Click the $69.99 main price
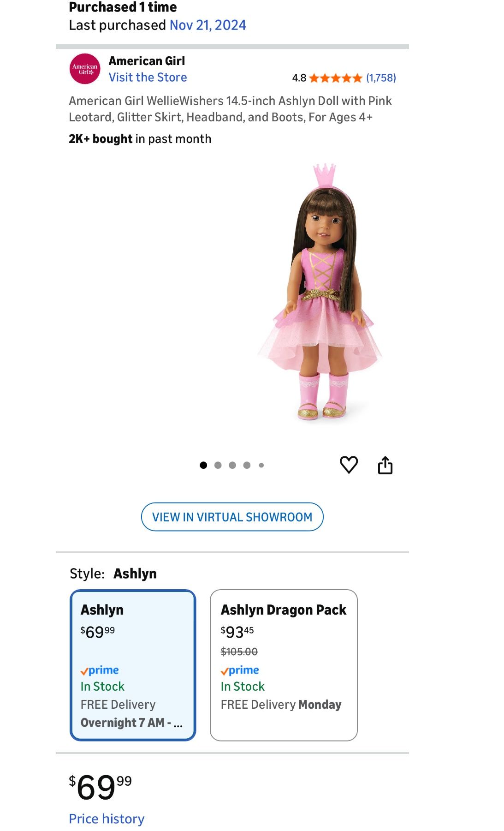The width and height of the screenshot is (504, 831). (101, 787)
